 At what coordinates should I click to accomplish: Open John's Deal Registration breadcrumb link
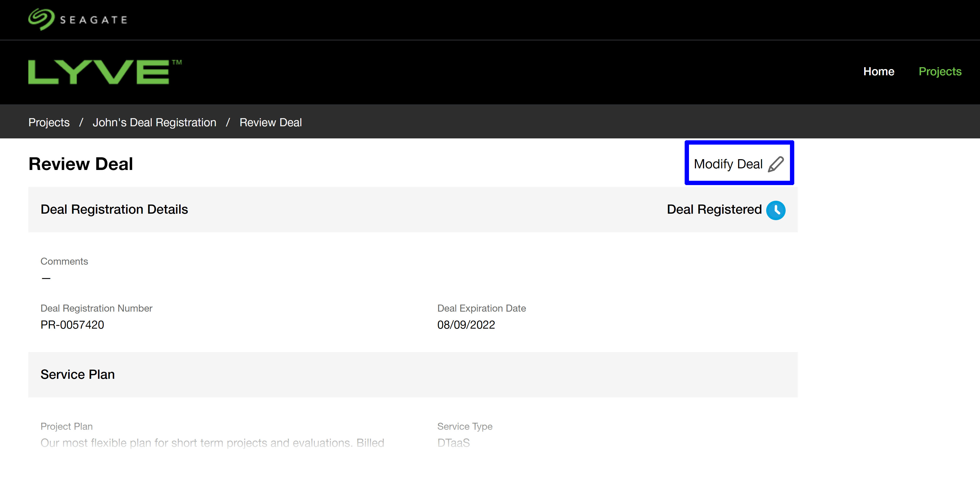tap(154, 122)
